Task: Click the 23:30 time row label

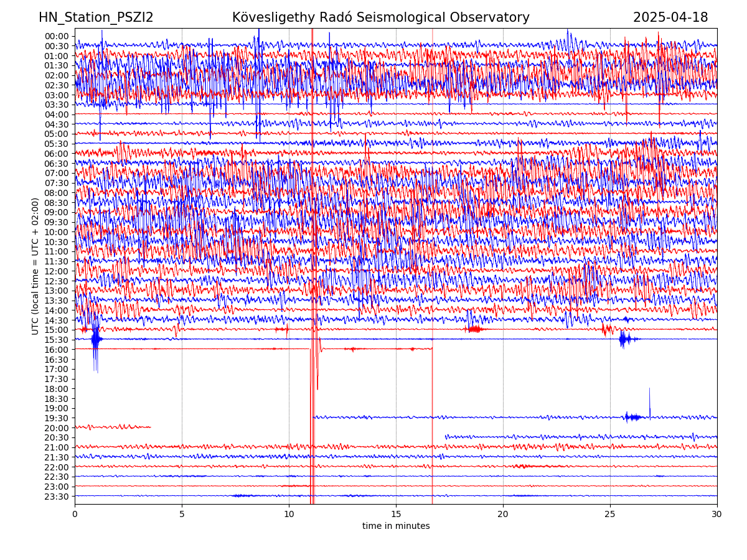Action: [56, 497]
